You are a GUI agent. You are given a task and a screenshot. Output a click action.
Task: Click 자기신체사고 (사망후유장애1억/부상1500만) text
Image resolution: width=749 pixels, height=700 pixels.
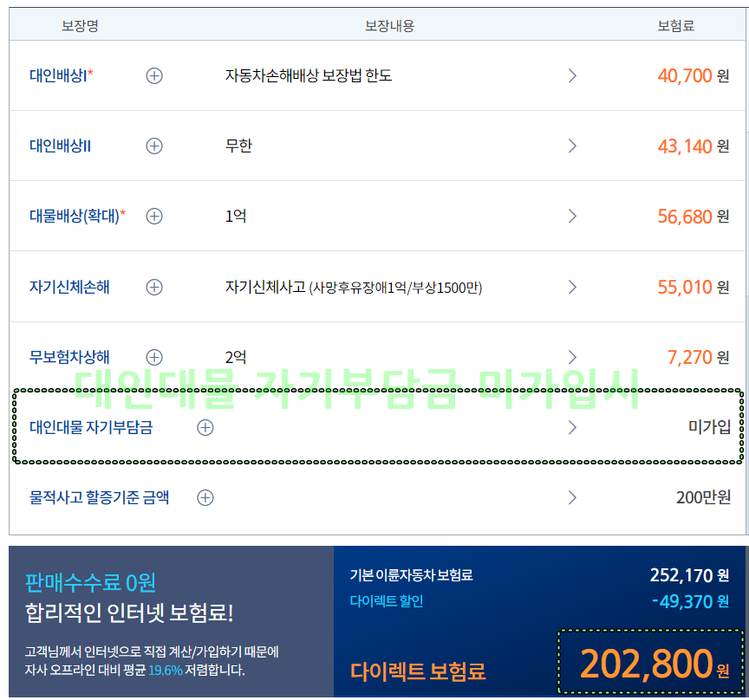coord(354,288)
